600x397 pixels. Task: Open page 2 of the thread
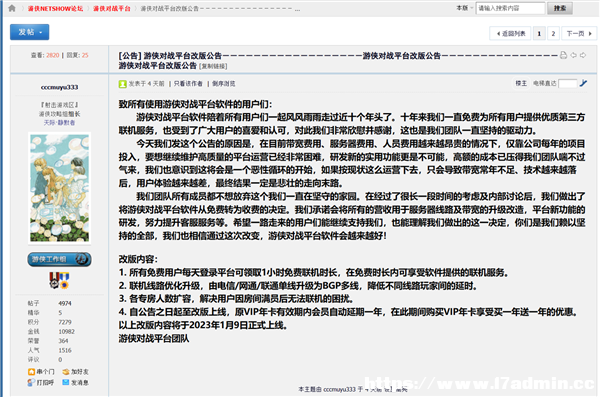click(x=553, y=34)
